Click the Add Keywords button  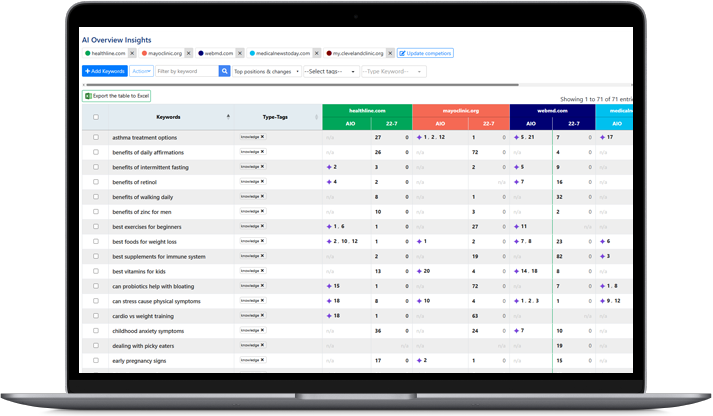click(105, 71)
